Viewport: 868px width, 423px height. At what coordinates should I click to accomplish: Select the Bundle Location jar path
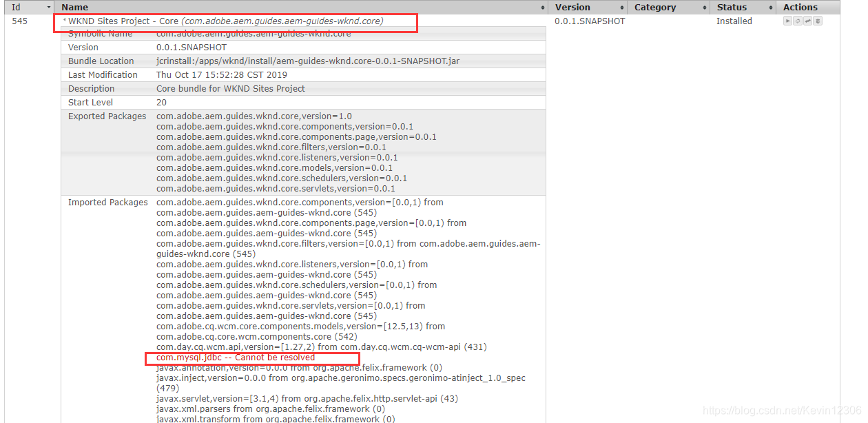[x=308, y=61]
